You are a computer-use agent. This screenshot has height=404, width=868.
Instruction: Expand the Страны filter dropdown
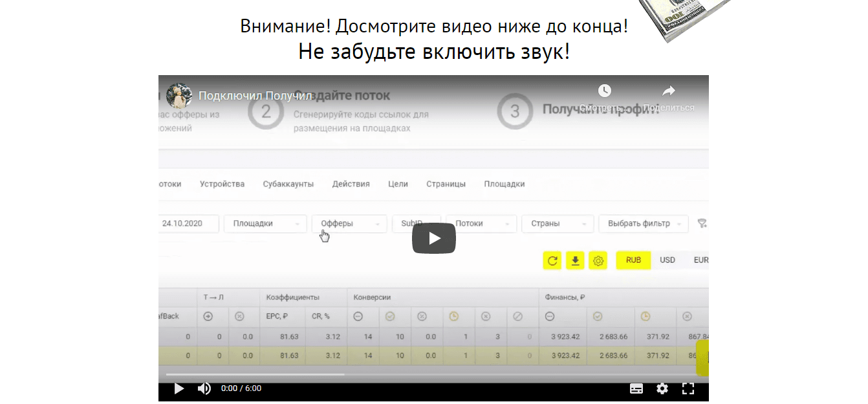pyautogui.click(x=557, y=223)
